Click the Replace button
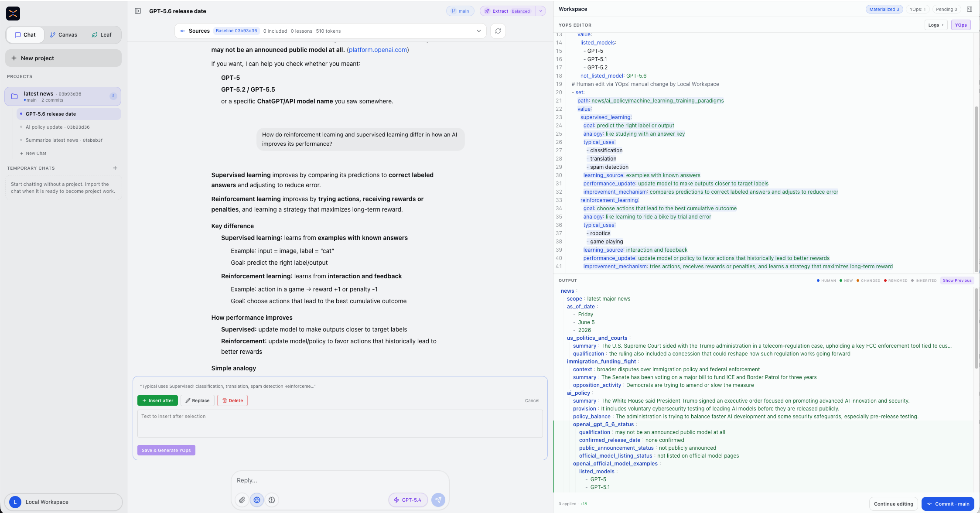Screen dimensions: 980x513 pyautogui.click(x=197, y=400)
